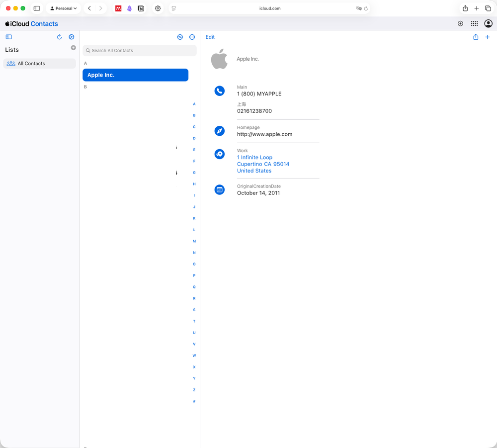Screen dimensions: 497x448
Task: Click the phone icon beside Main number
Action: click(x=220, y=91)
